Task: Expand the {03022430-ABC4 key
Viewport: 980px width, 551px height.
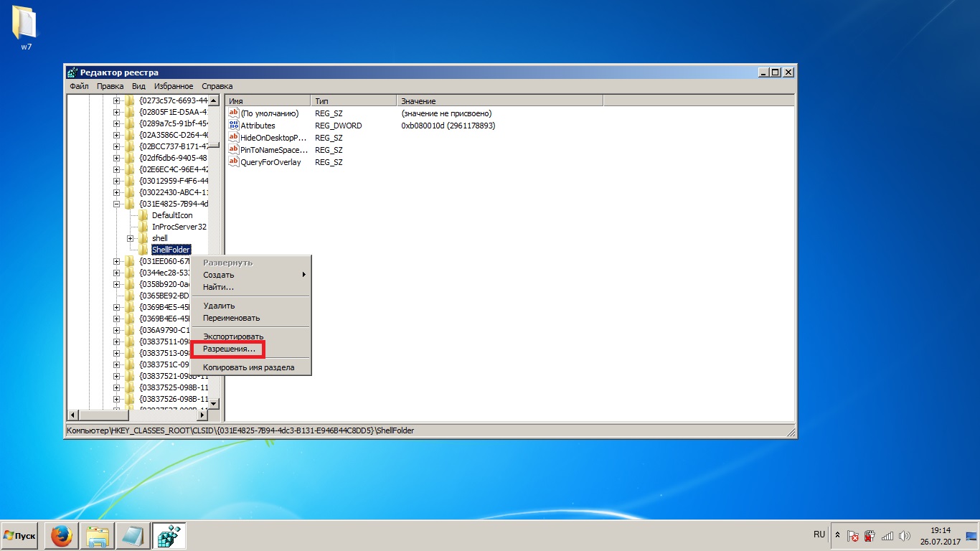Action: [x=116, y=192]
